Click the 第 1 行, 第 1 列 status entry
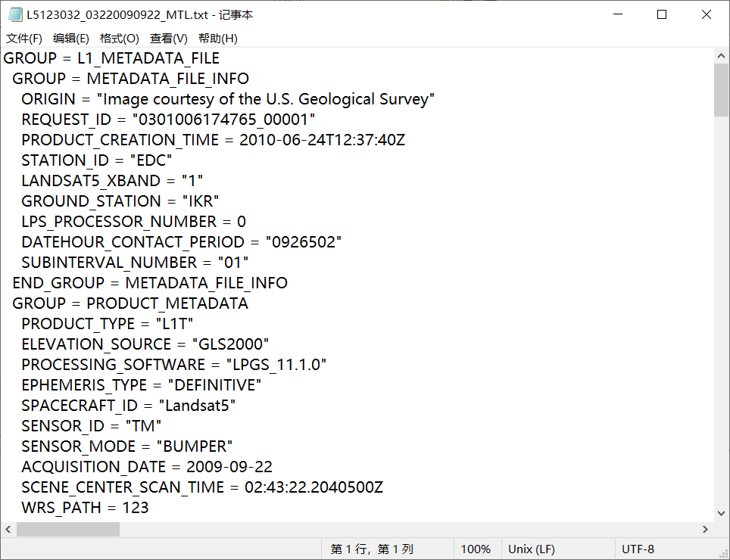Screen dimensions: 730x560 372,549
